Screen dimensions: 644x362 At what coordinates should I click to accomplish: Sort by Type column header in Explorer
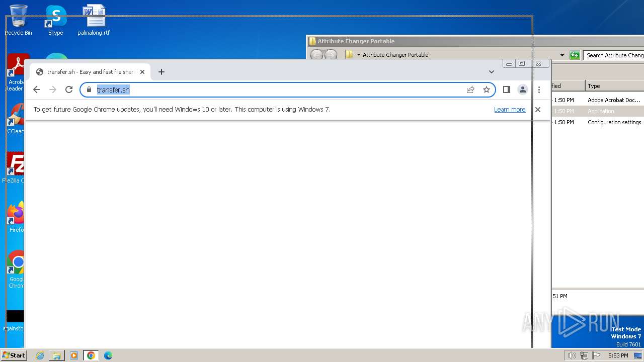tap(615, 86)
